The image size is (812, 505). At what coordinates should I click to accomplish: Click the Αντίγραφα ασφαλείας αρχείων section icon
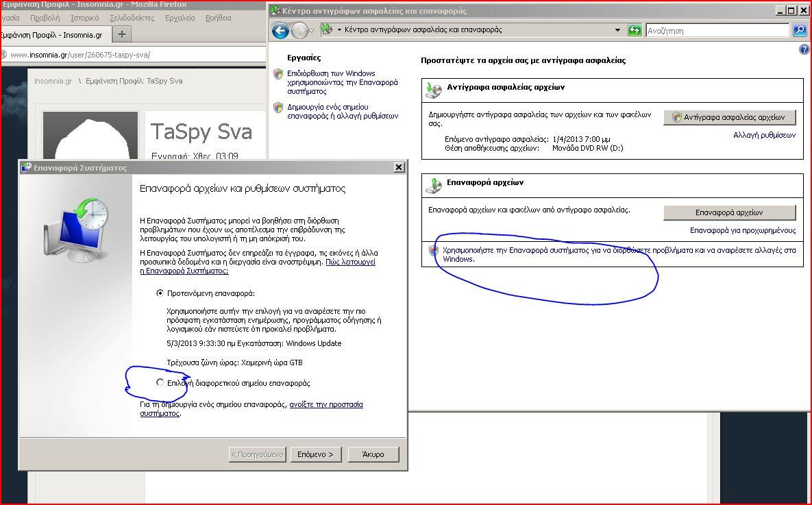point(433,90)
